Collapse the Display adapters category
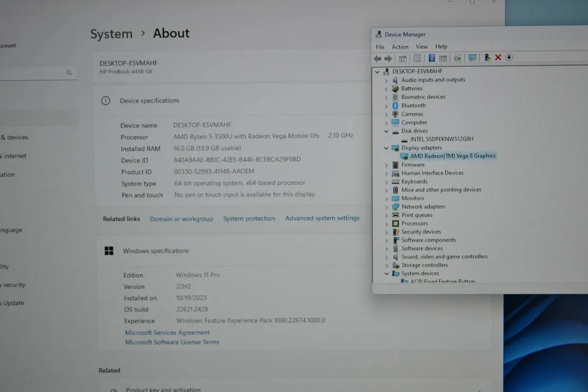588x392 pixels. coord(386,147)
